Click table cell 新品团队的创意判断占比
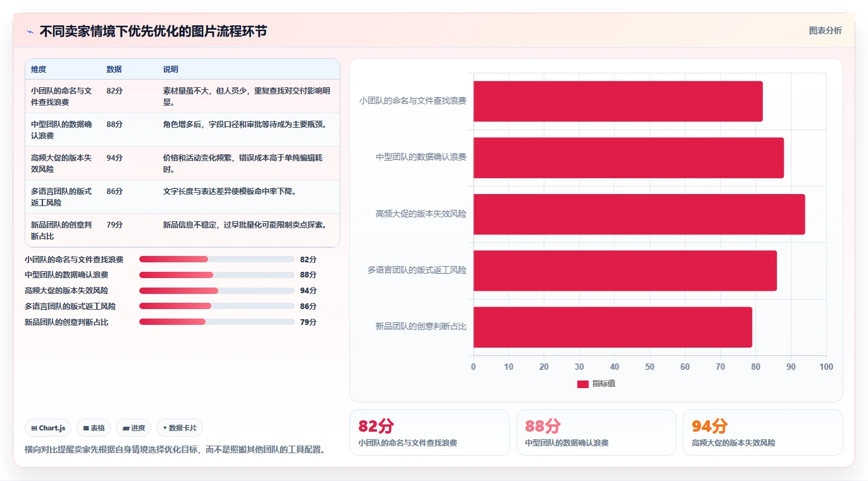The image size is (868, 481). point(63,230)
